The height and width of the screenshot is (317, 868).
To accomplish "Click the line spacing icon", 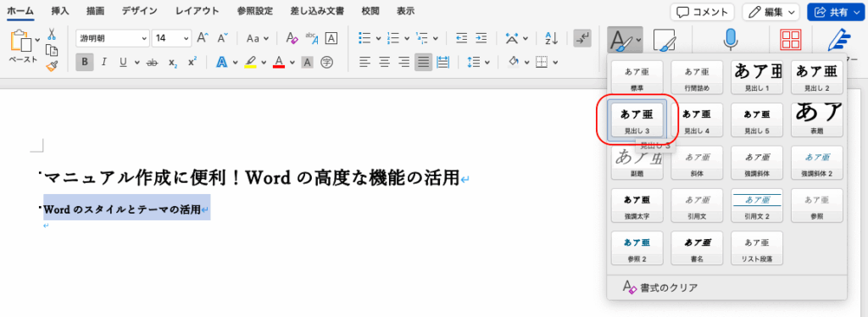I will pos(473,62).
